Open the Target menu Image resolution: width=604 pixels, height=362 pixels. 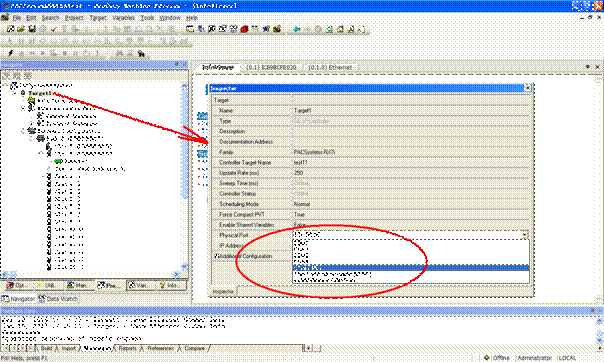coord(98,18)
